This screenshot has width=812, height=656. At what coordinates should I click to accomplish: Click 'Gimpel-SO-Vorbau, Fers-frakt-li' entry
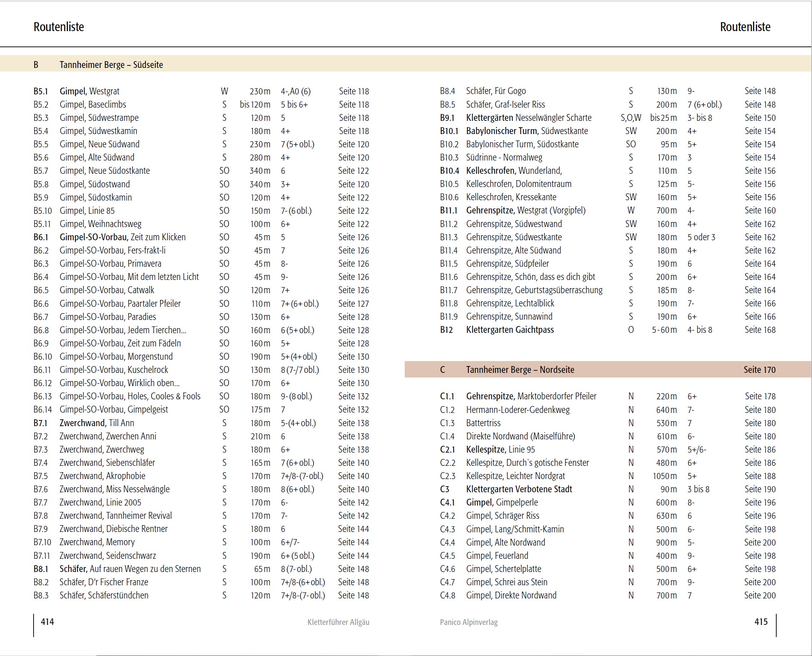point(113,250)
